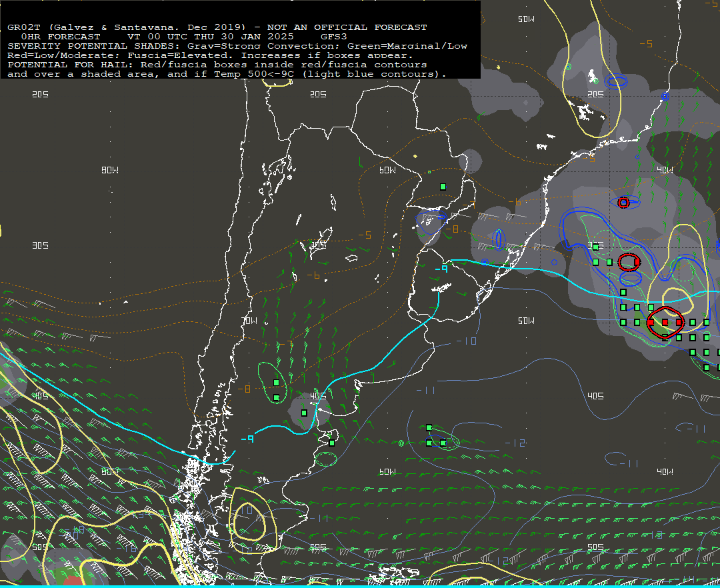720x588 pixels.
Task: Click the lower green square inside the green ellipse
Action: pyautogui.click(x=277, y=398)
